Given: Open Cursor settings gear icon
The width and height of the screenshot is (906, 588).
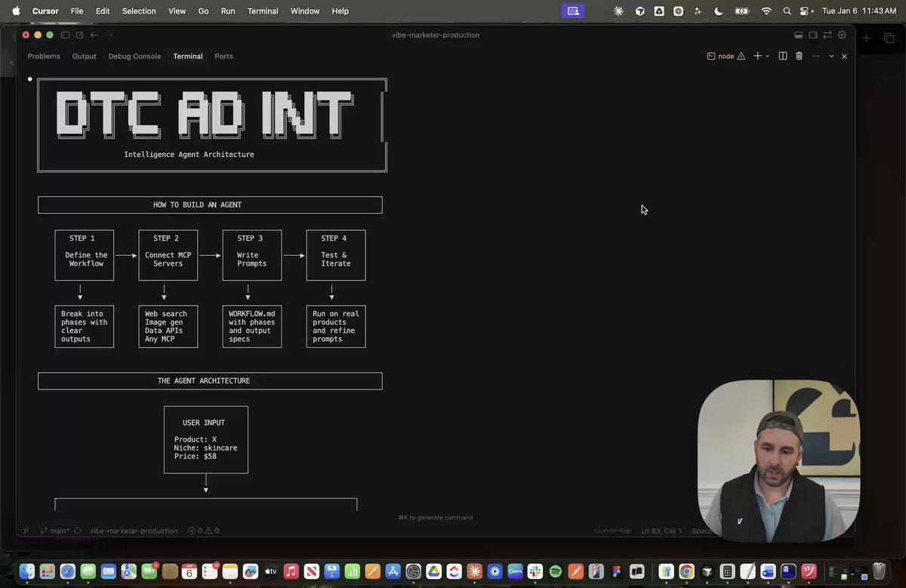Looking at the screenshot, I should (842, 35).
